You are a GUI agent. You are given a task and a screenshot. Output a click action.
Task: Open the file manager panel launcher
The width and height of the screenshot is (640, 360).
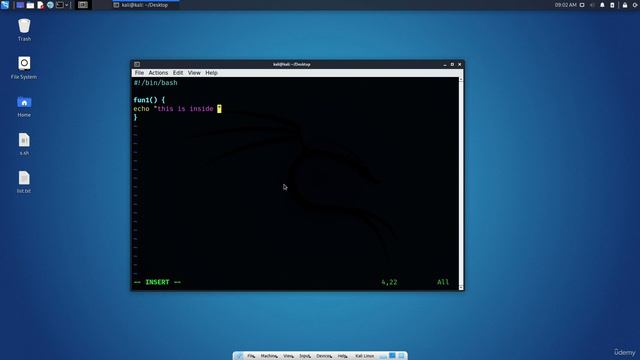30,5
